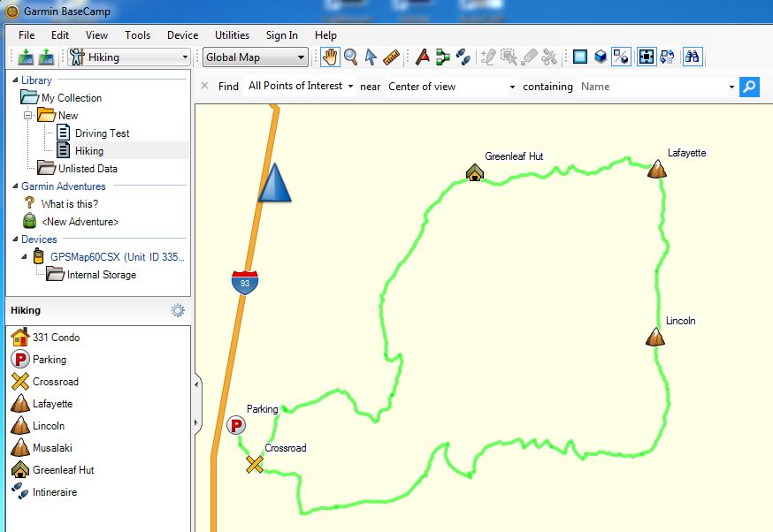
Task: Open the View menu
Action: click(96, 35)
